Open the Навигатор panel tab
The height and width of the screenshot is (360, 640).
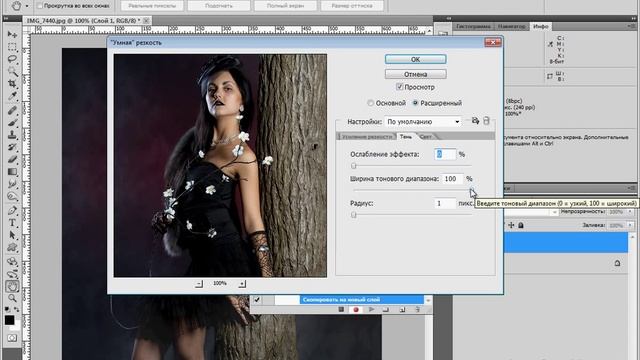pos(511,27)
